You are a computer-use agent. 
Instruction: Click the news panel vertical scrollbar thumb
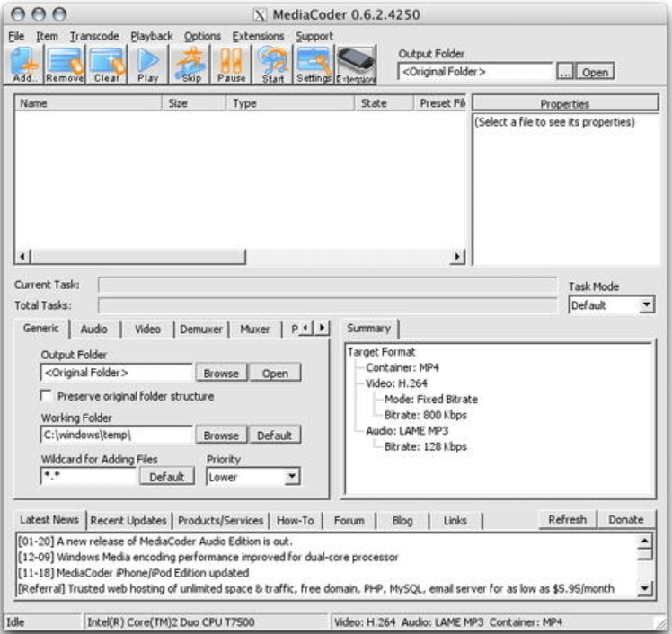(x=644, y=554)
